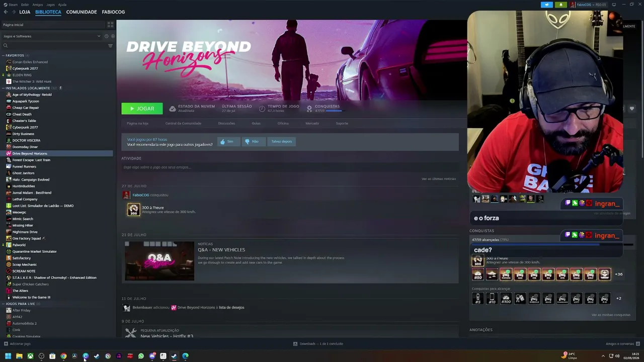Screen dimensions: 644x362
Task: Click the Cloud status icon
Action: pos(173,108)
